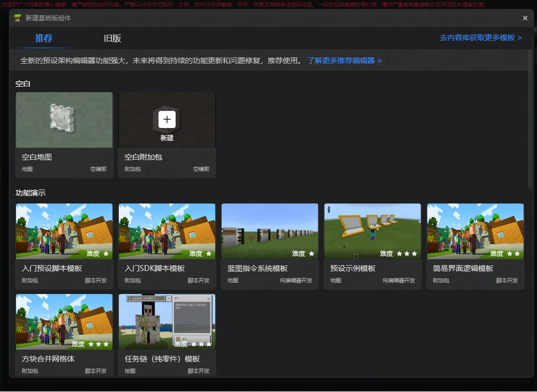Click difficulty stars on 预设示例模板

pos(406,253)
